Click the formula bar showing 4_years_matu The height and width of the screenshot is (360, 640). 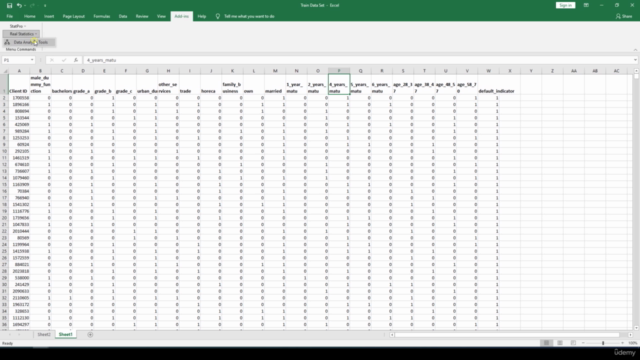pos(357,60)
